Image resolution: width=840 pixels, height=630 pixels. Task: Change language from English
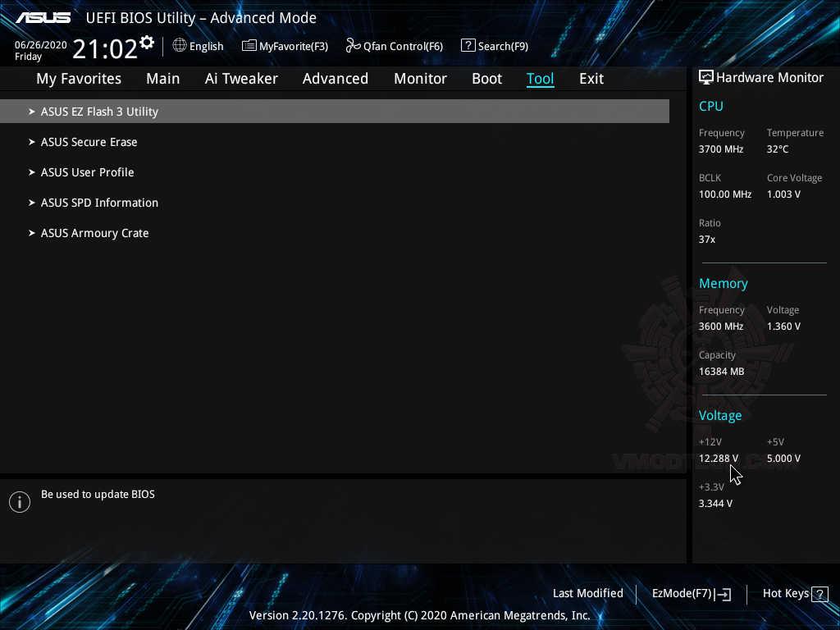click(206, 47)
